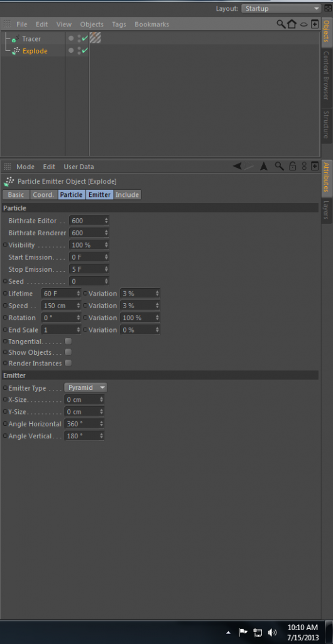Open the tag thumbnail on the Tracer object

95,38
